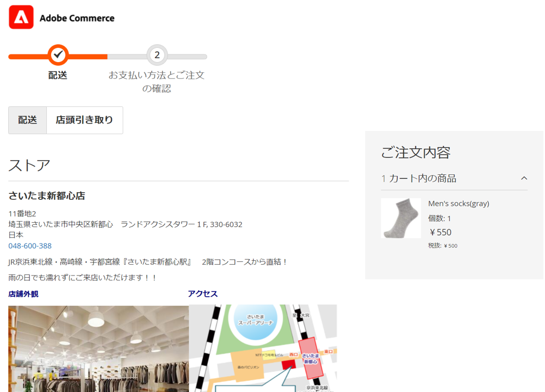This screenshot has height=392, width=545.
Task: Click the 配送 label under the progress bar
Action: (58, 76)
